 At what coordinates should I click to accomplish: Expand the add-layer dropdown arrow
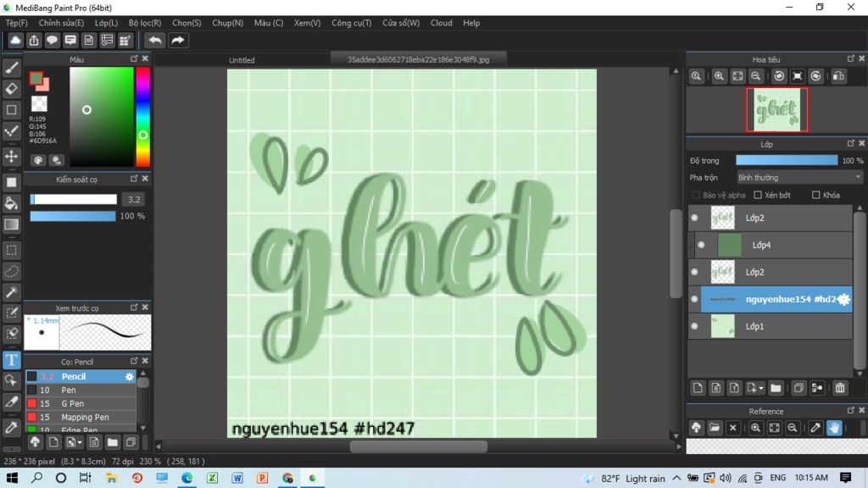tap(761, 388)
